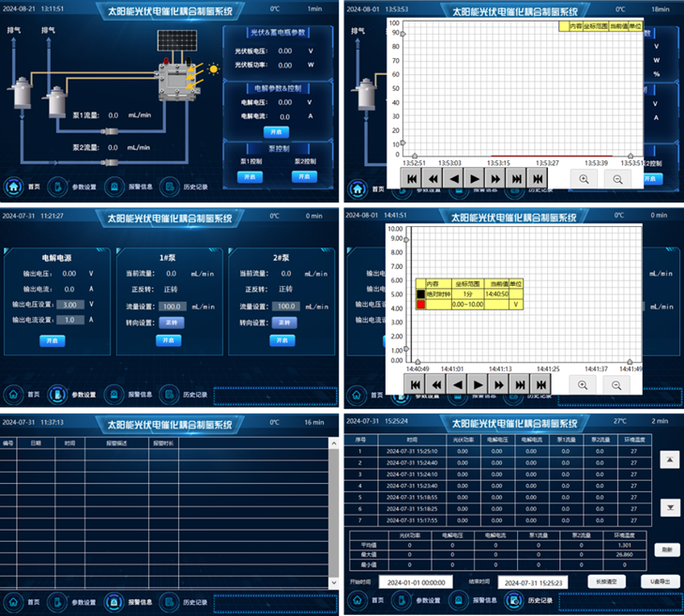This screenshot has width=684, height=616.
Task: Page up in the history record table
Action: coord(670,459)
